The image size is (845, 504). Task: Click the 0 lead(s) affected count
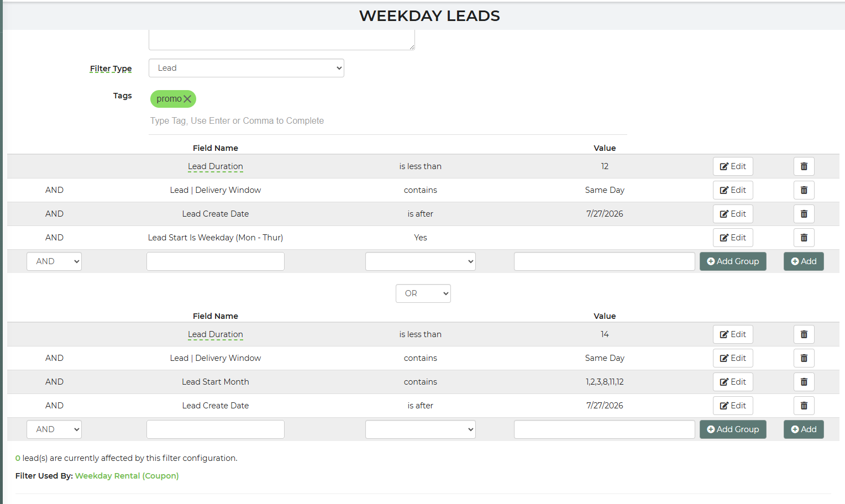coord(18,458)
